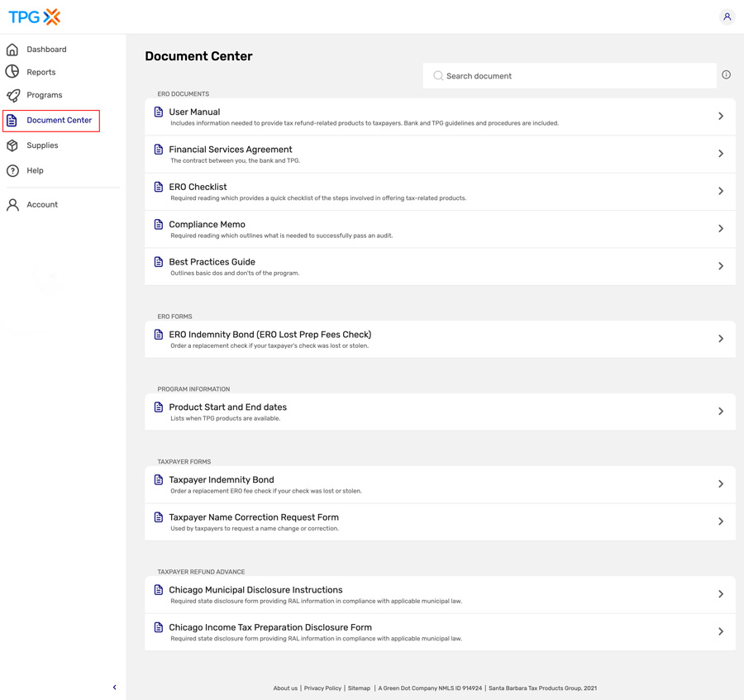Open the Taxpayer Indemnity Bond chevron
The image size is (744, 700).
(719, 483)
